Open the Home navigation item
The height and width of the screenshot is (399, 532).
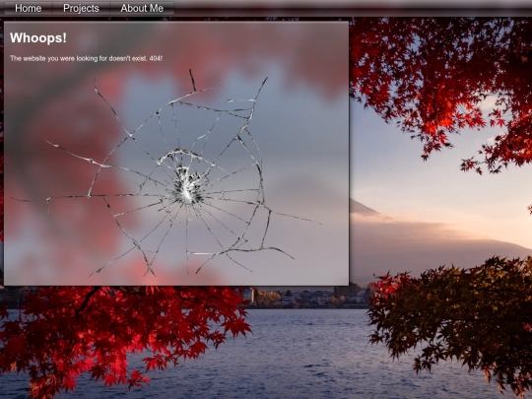[x=29, y=8]
